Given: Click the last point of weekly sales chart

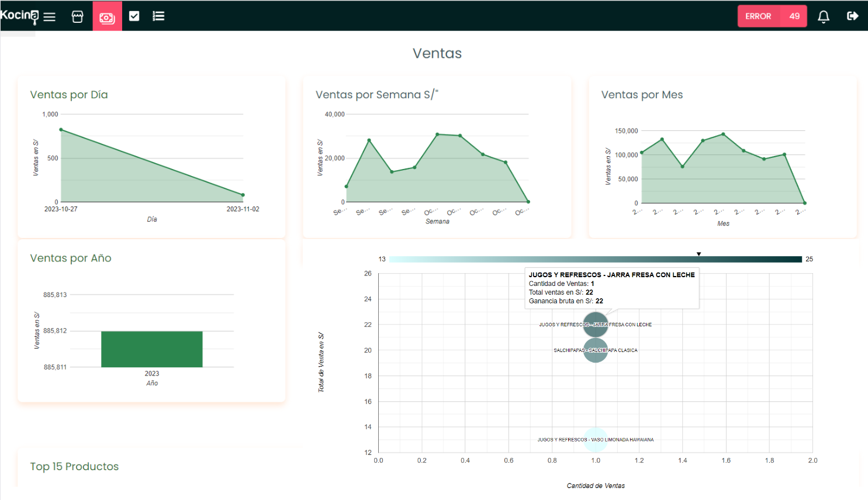Looking at the screenshot, I should [528, 202].
